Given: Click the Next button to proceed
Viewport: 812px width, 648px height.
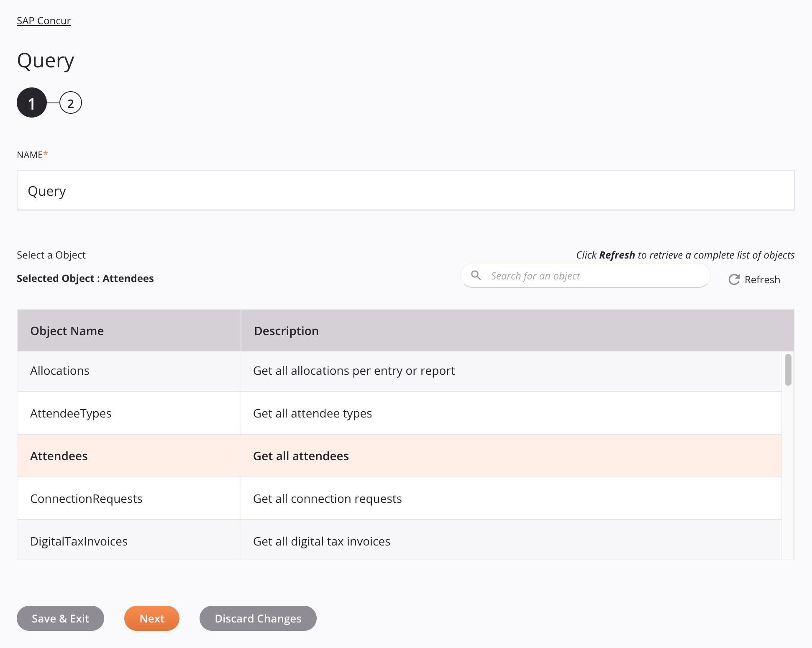Looking at the screenshot, I should [151, 618].
